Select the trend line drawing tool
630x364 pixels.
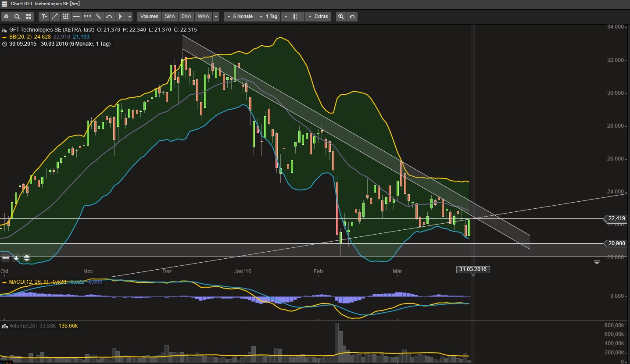pos(55,17)
